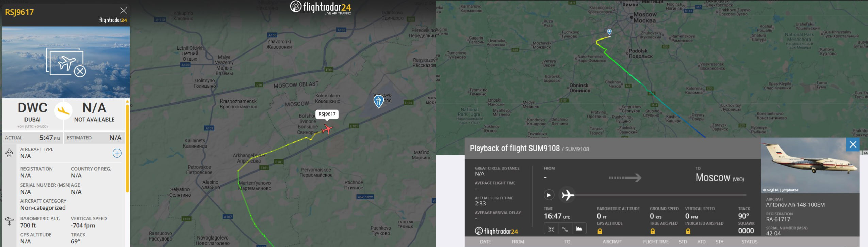Click the locked indicated airspeed icon
Viewport: 868px width, 247px height.
click(x=688, y=231)
